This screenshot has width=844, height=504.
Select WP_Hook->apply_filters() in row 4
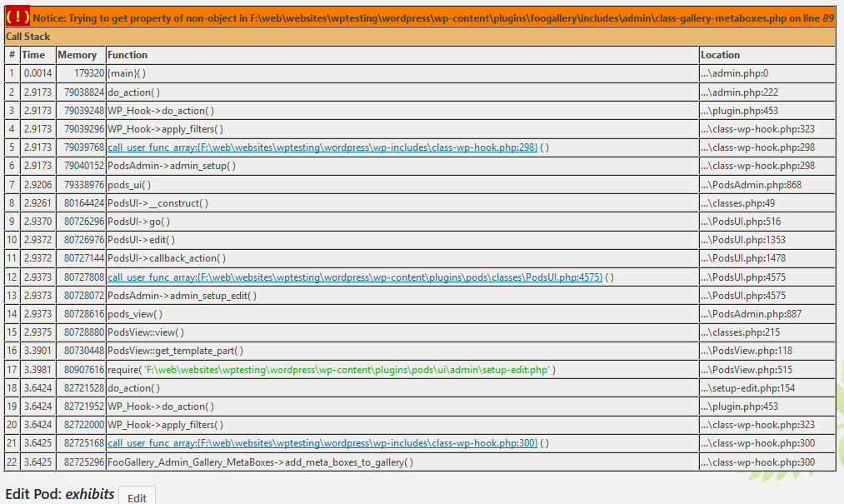[x=402, y=128]
